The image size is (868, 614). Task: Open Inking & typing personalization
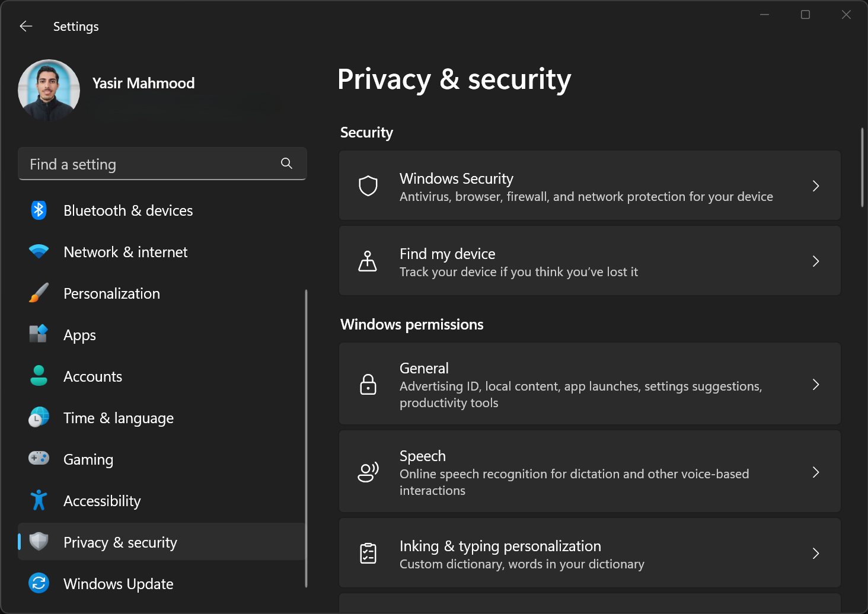pos(589,554)
